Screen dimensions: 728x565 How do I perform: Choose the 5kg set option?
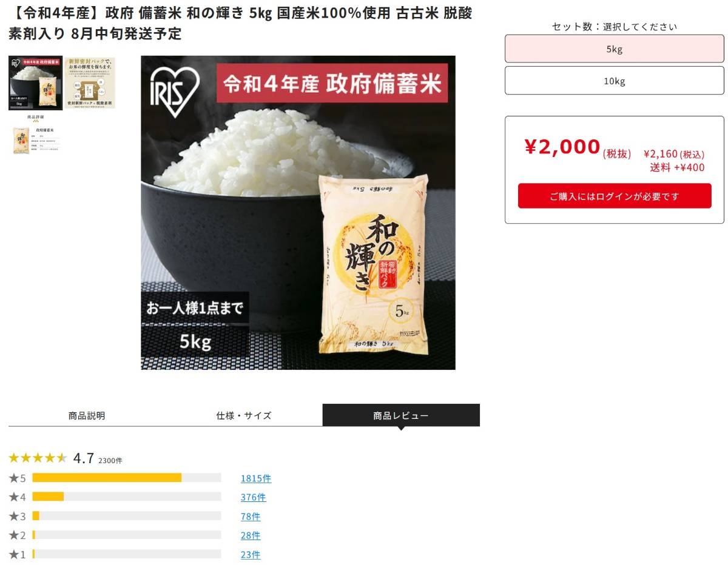615,49
